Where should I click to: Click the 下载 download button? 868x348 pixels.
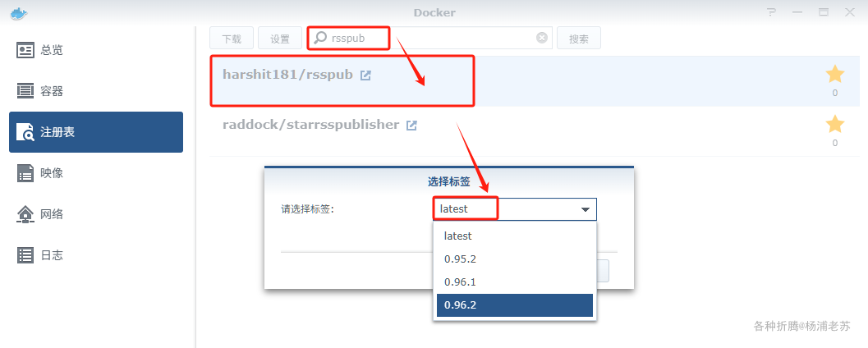point(232,39)
